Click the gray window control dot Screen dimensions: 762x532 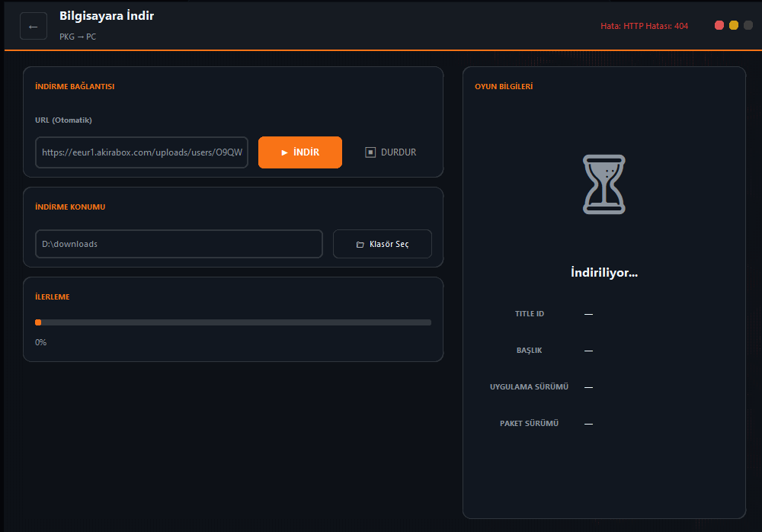click(x=748, y=25)
